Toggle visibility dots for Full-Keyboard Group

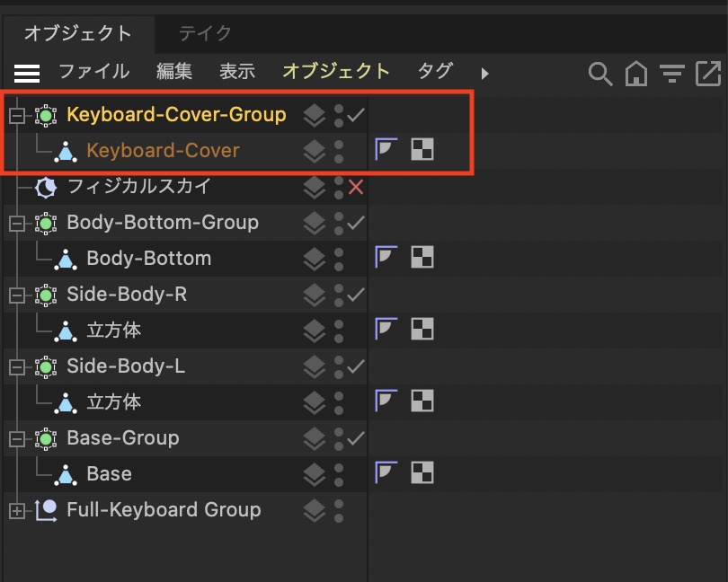tap(339, 510)
